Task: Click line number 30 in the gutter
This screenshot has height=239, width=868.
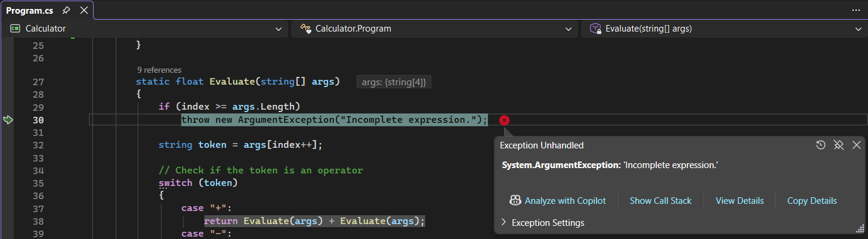Action: 38,120
